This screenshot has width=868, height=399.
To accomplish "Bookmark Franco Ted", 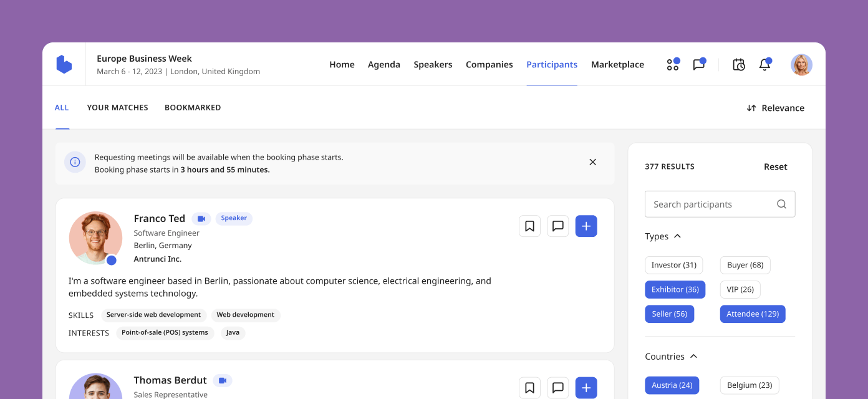I will [x=529, y=226].
